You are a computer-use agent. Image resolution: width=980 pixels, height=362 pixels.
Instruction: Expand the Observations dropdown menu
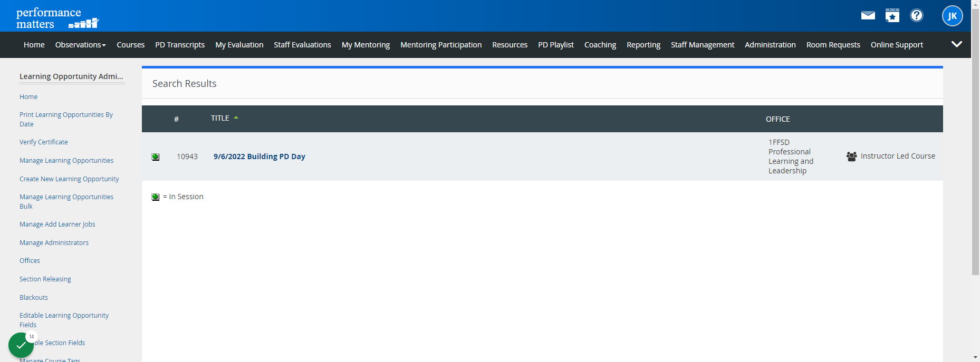81,45
